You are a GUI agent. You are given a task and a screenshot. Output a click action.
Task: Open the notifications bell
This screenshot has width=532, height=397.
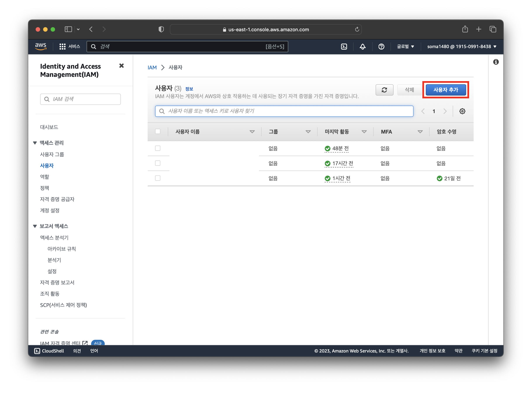click(x=362, y=46)
